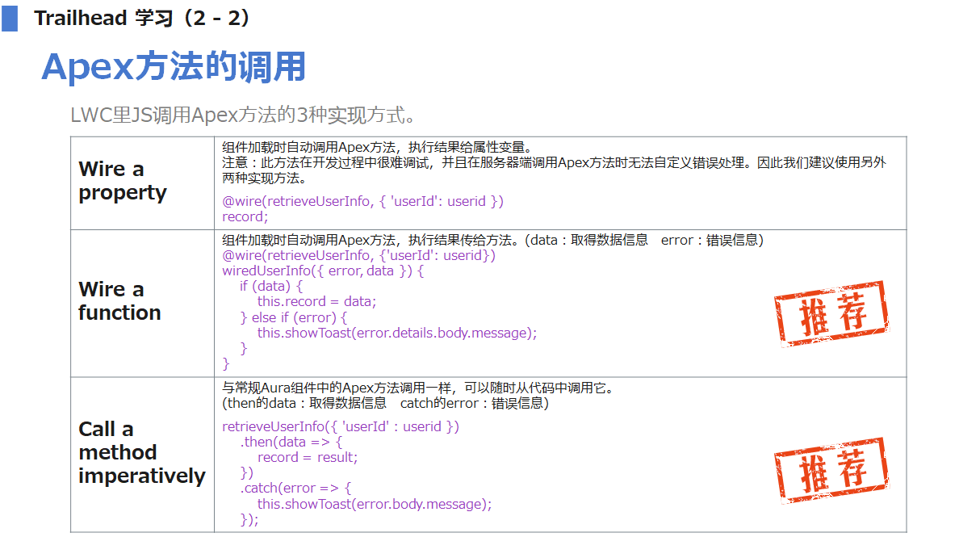Click the code line "@wire(retrieveUserInfo, { 'userId': userid })"
The image size is (980, 537).
(x=362, y=201)
